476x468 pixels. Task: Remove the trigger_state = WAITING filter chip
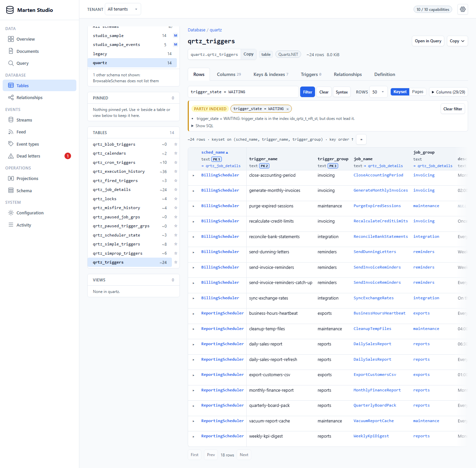[288, 109]
